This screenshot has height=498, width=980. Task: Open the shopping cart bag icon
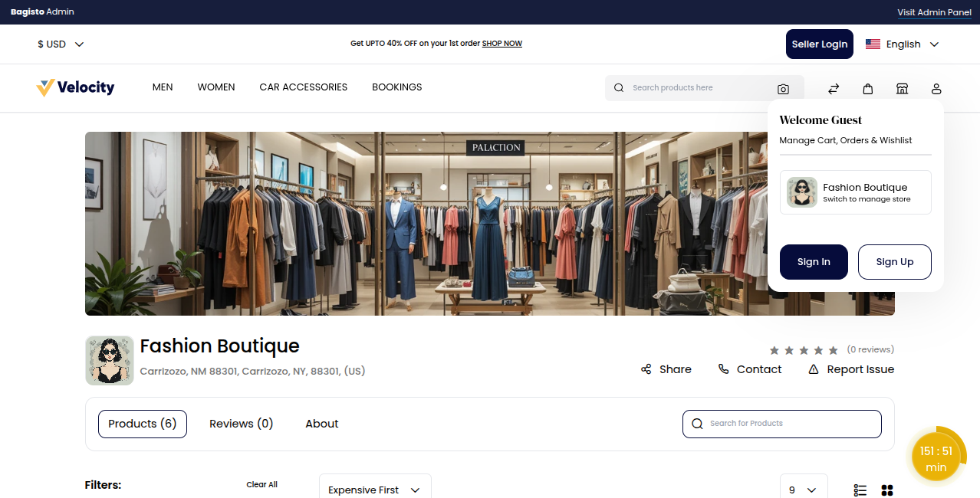point(867,88)
